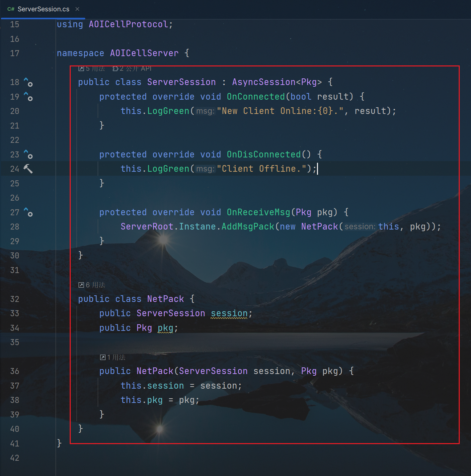This screenshot has width=471, height=476.
Task: Select line number 17 in the gutter
Action: click(15, 53)
